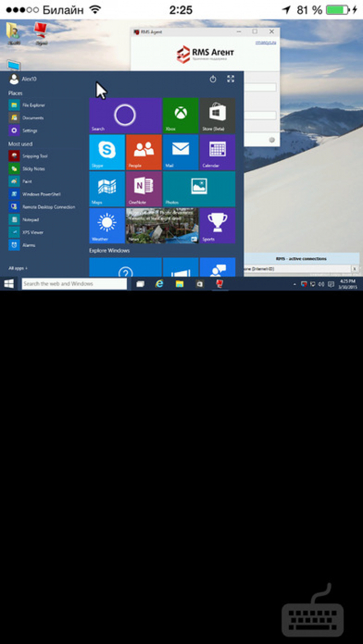
Task: Open the Photos tile
Action: [x=199, y=189]
